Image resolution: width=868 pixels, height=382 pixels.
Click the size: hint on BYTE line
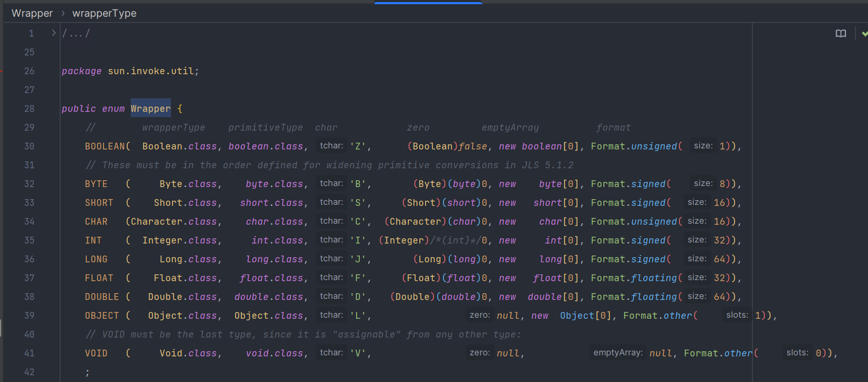[703, 183]
